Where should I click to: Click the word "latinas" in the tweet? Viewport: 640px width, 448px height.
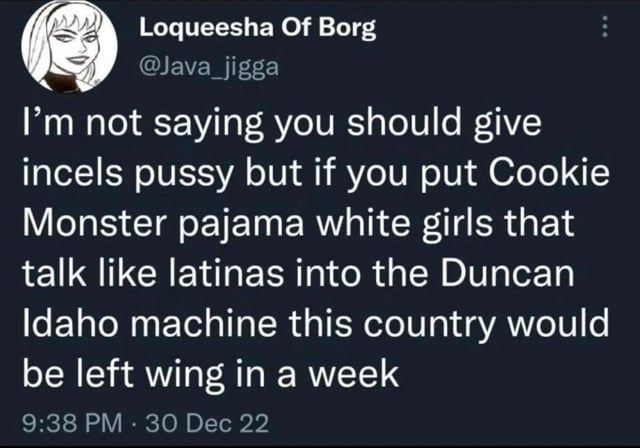(227, 272)
